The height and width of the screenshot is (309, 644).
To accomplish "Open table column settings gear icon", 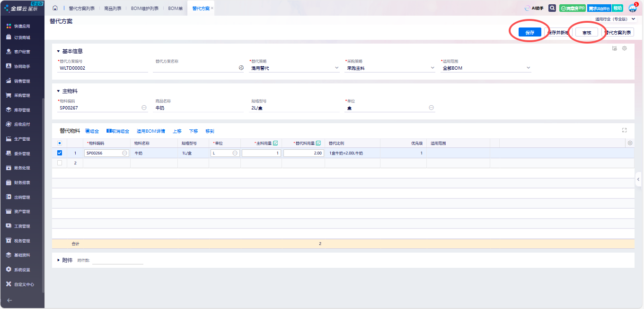I will click(630, 143).
